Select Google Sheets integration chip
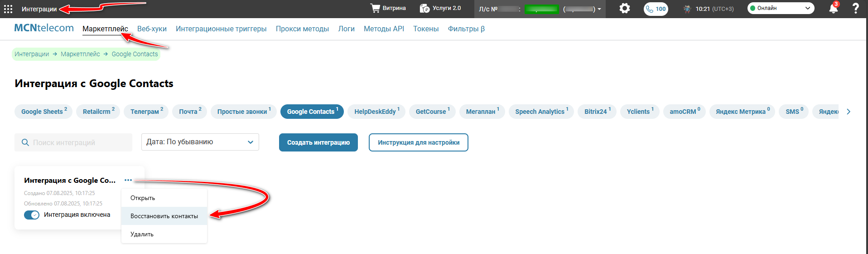 pos(43,112)
